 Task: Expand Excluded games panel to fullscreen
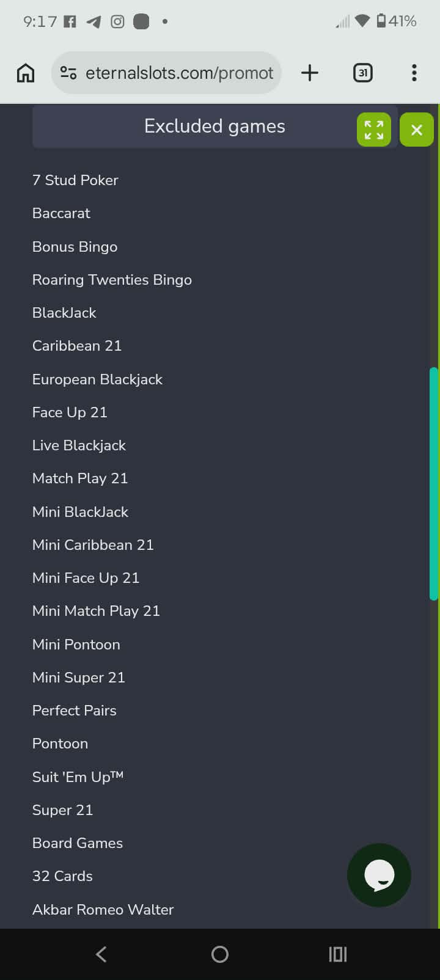tap(373, 130)
